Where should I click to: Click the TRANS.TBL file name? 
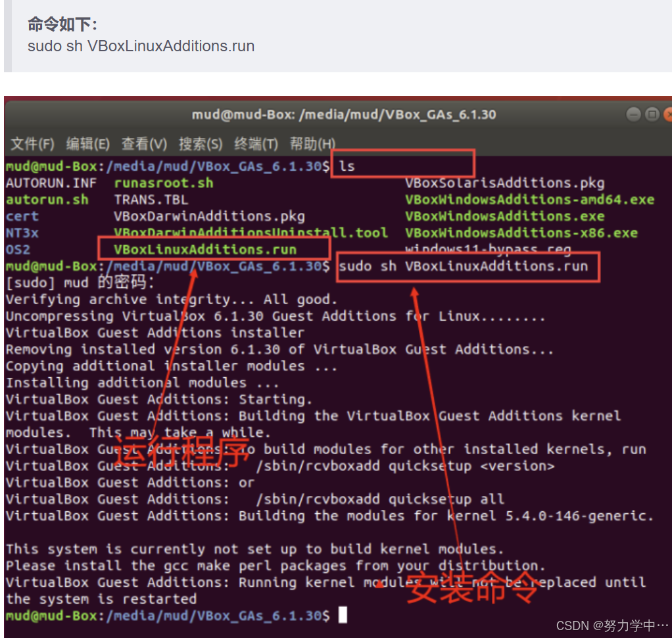(151, 200)
